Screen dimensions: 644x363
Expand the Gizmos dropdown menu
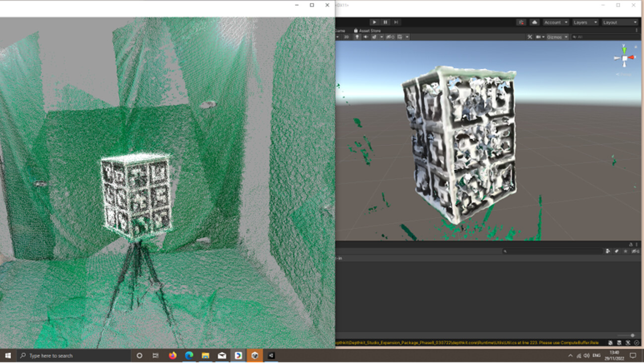(557, 37)
